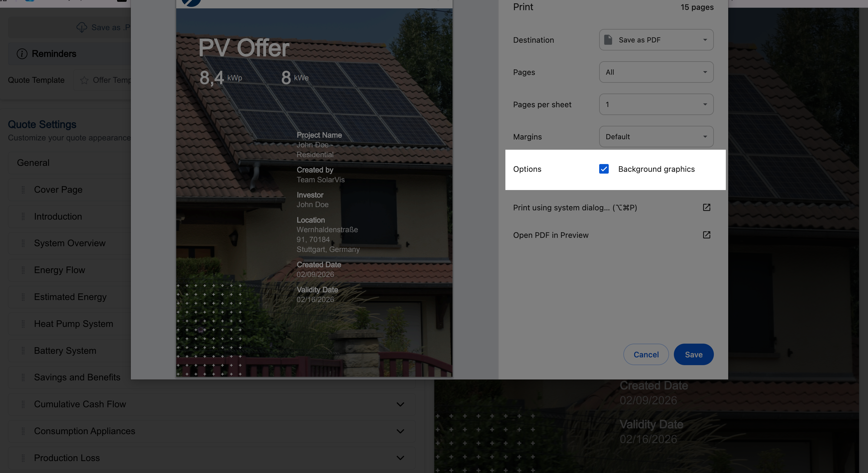Select the Energy Flow section item
The width and height of the screenshot is (868, 473).
pos(59,270)
